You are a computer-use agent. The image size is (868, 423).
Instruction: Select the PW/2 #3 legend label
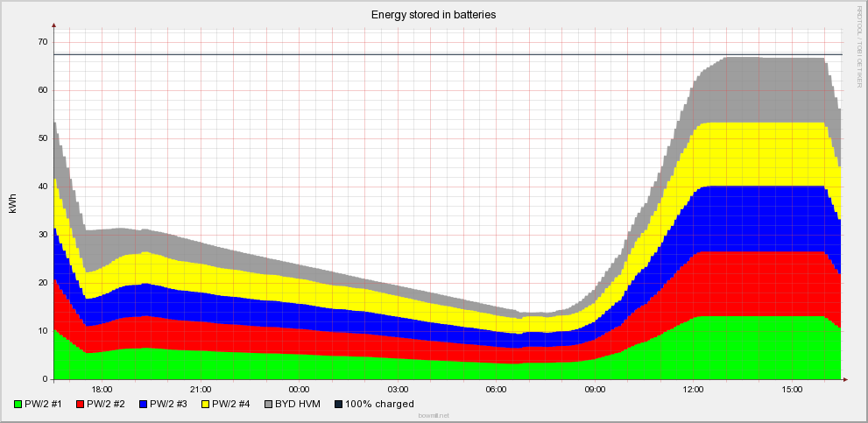tap(171, 405)
